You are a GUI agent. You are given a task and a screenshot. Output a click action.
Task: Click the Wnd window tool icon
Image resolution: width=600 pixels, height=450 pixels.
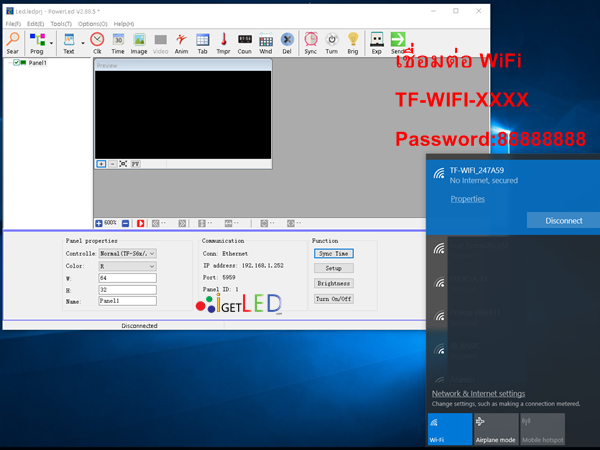pyautogui.click(x=266, y=43)
